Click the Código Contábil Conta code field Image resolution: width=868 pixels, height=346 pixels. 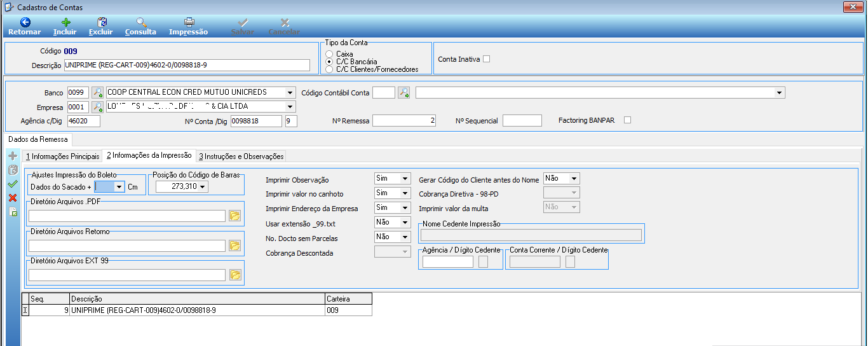click(384, 93)
